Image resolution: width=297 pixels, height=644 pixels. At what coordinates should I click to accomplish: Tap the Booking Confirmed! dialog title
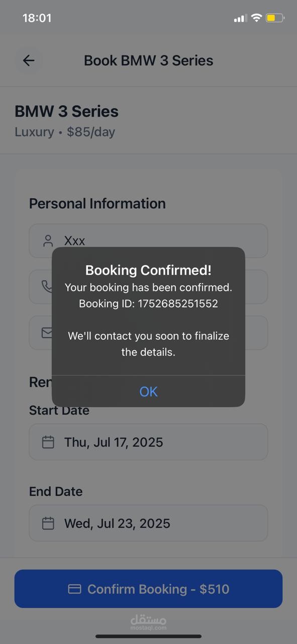[148, 270]
